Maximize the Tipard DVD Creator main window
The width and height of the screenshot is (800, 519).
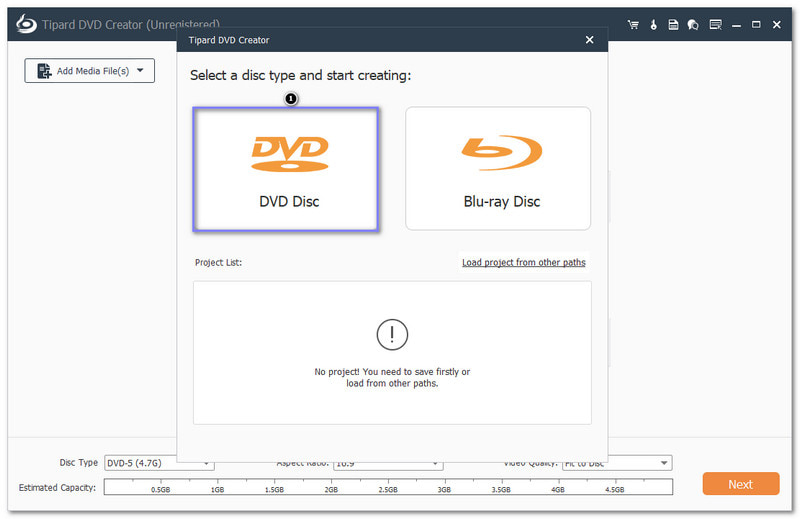tap(756, 24)
